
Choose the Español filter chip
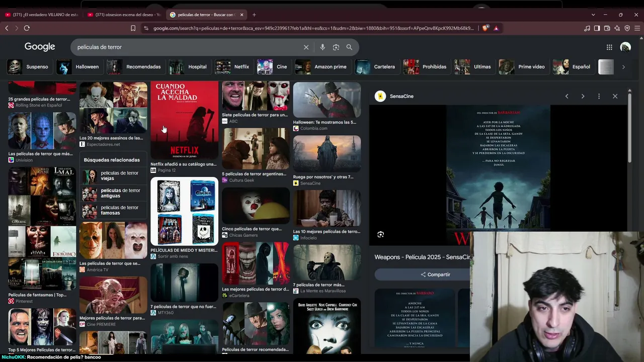click(x=573, y=67)
